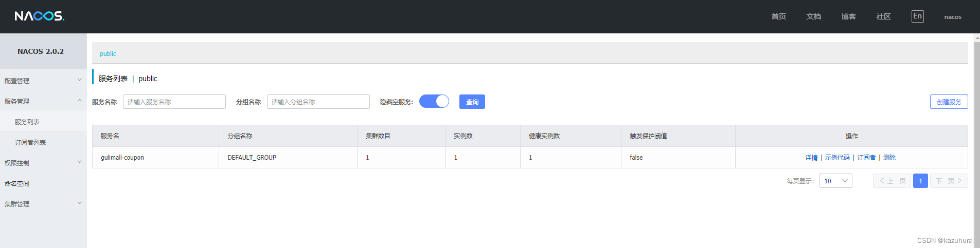This screenshot has width=980, height=248.
Task: Switch language with the En icon
Action: pyautogui.click(x=917, y=16)
